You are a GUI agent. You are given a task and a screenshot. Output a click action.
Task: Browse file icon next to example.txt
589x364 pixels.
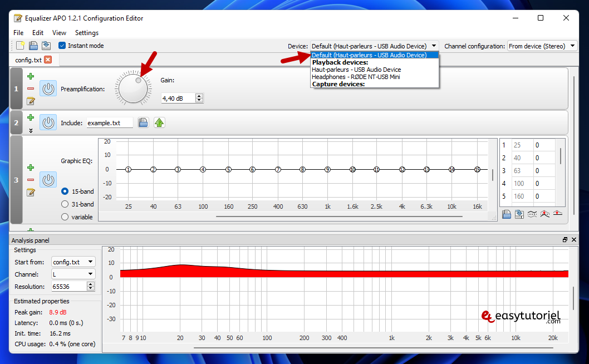(143, 122)
